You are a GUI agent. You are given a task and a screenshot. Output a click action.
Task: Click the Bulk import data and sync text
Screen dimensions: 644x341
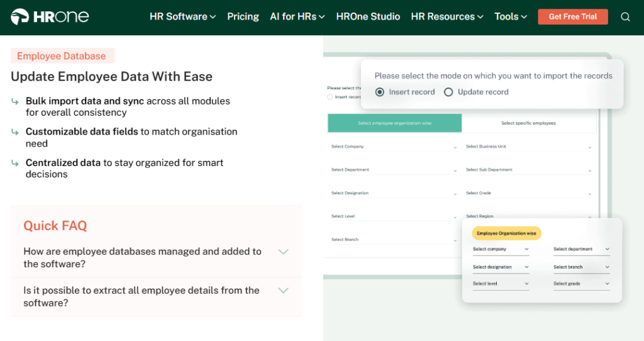[85, 101]
